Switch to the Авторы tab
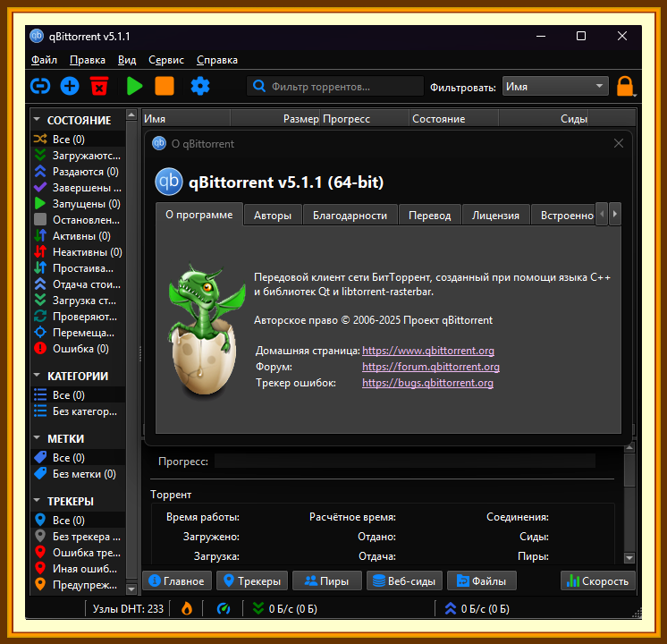This screenshot has width=667, height=644. pos(273,216)
